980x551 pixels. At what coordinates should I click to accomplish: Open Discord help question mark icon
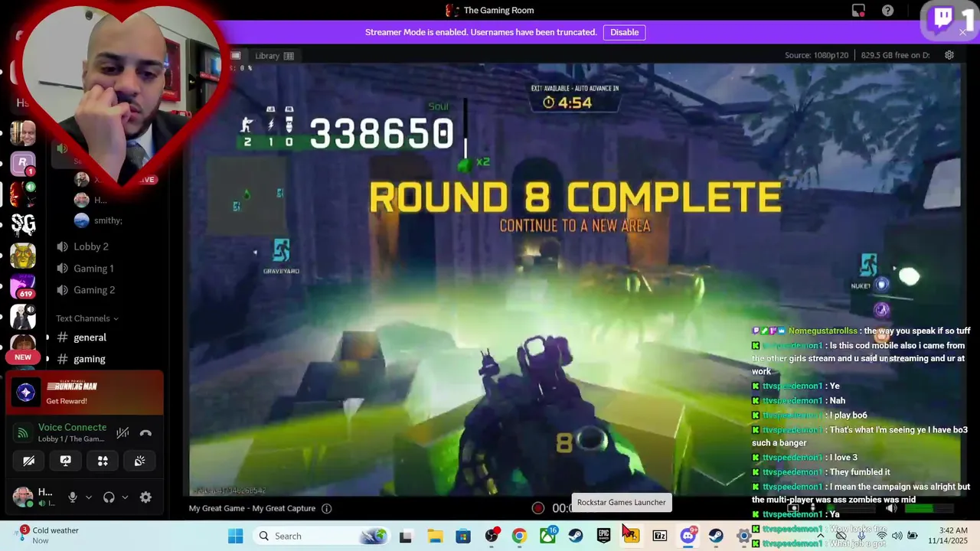pyautogui.click(x=887, y=11)
